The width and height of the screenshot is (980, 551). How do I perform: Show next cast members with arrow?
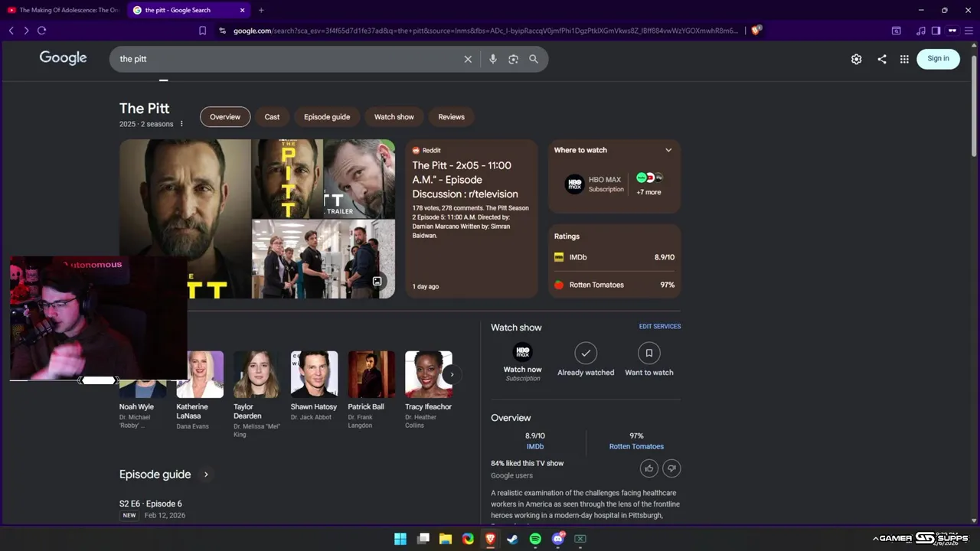[x=452, y=374]
